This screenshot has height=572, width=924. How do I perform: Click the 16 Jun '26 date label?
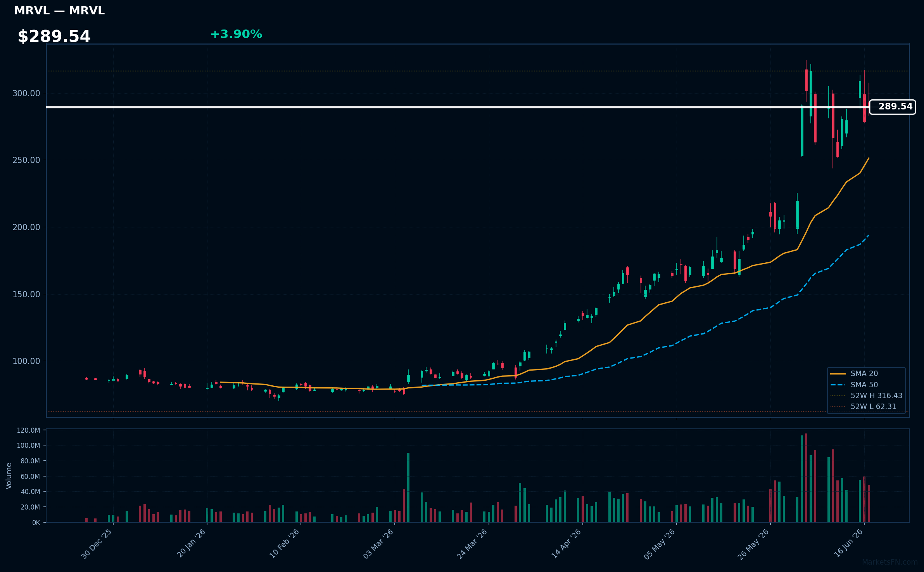coord(849,544)
